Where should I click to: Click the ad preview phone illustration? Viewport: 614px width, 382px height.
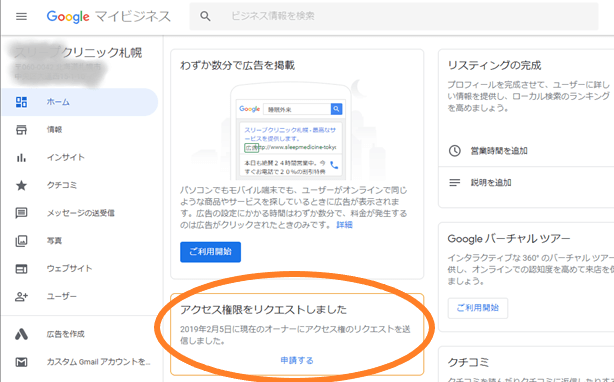291,131
